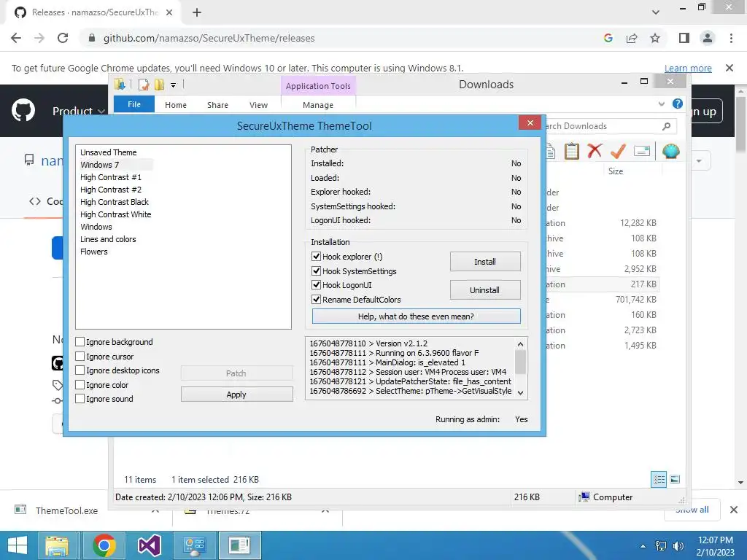Image resolution: width=747 pixels, height=560 pixels.
Task: Switch Downloads to details view icon
Action: coord(659,480)
